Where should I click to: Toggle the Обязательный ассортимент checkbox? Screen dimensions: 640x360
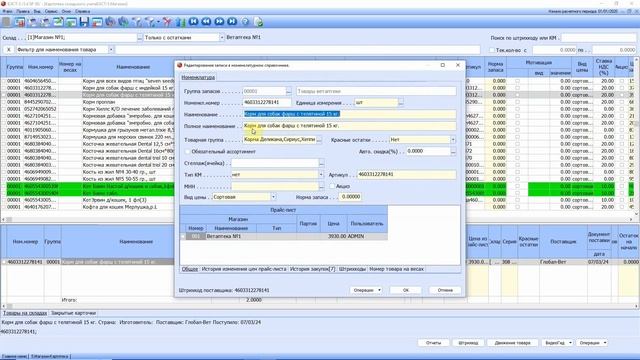188,151
